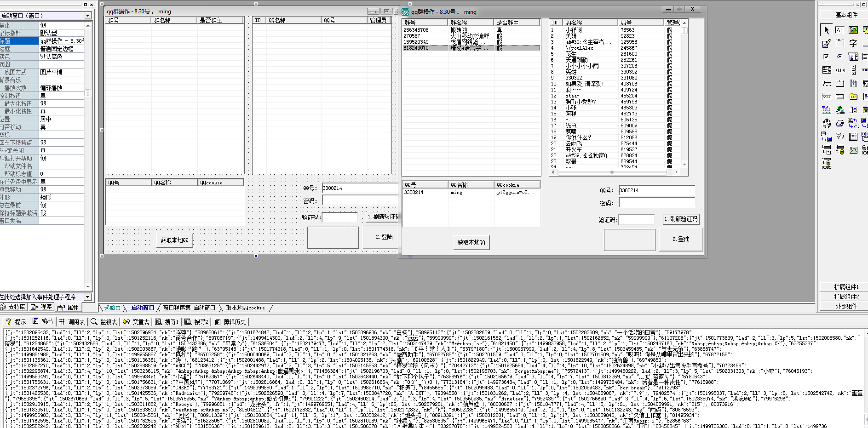Show the 支持库 panel tab

click(14, 307)
